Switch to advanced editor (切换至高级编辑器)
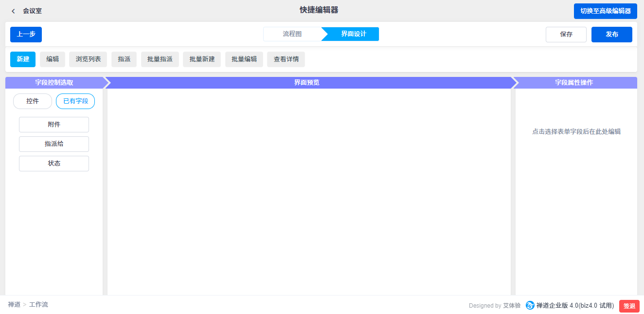This screenshot has width=644, height=314. click(605, 11)
